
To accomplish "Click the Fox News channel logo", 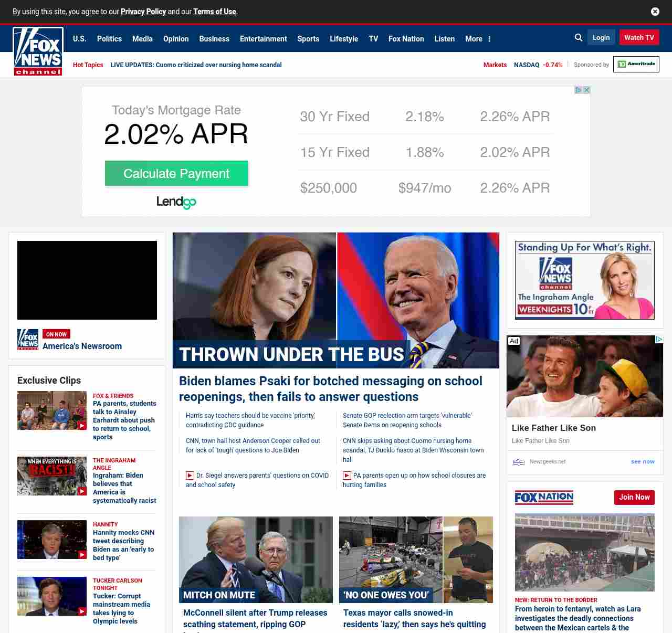I will point(38,51).
